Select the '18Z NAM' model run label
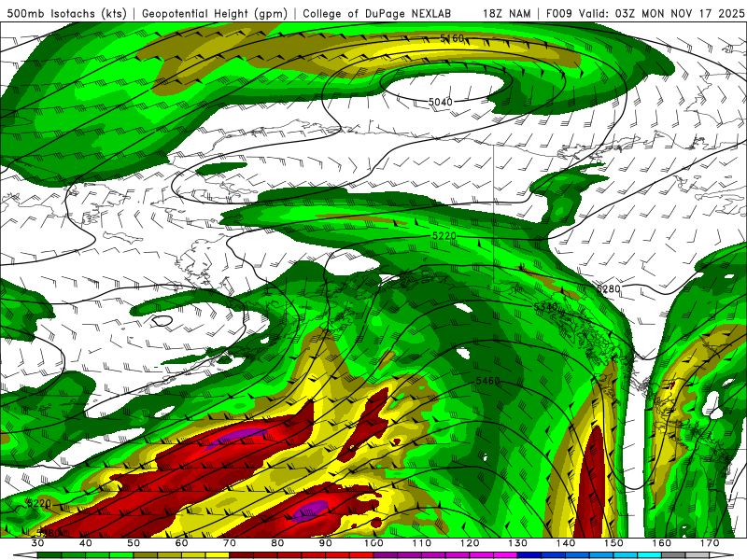Viewport: 747px width, 560px height. 507,13
